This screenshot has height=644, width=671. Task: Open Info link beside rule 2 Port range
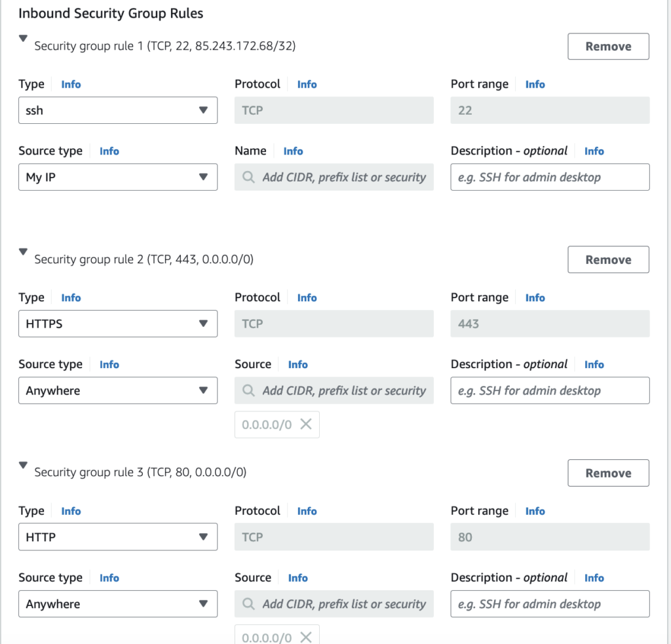point(535,297)
